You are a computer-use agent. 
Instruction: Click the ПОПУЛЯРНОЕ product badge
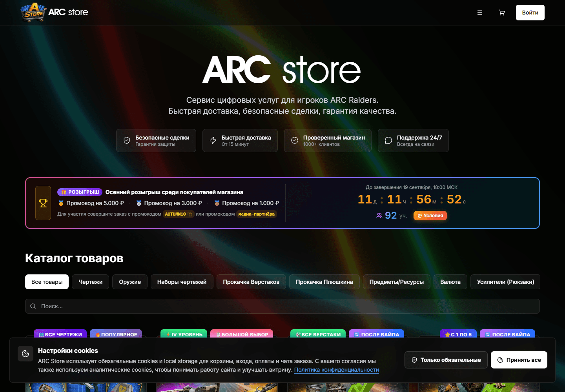click(116, 334)
